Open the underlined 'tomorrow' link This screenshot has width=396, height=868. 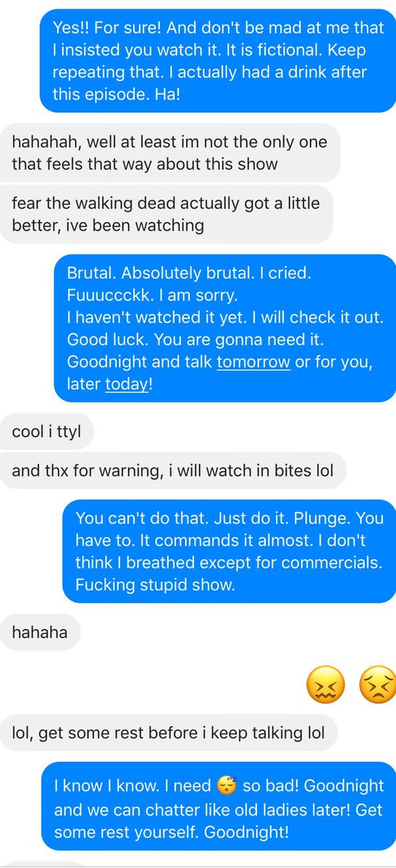pos(253,364)
